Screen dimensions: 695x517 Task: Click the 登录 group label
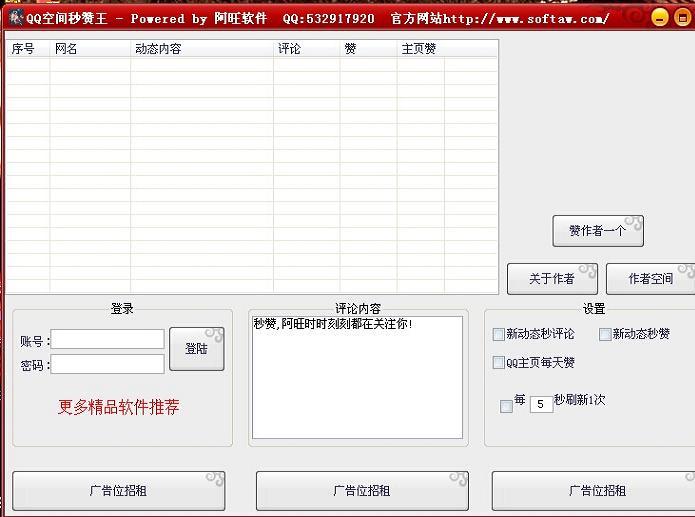tap(122, 308)
